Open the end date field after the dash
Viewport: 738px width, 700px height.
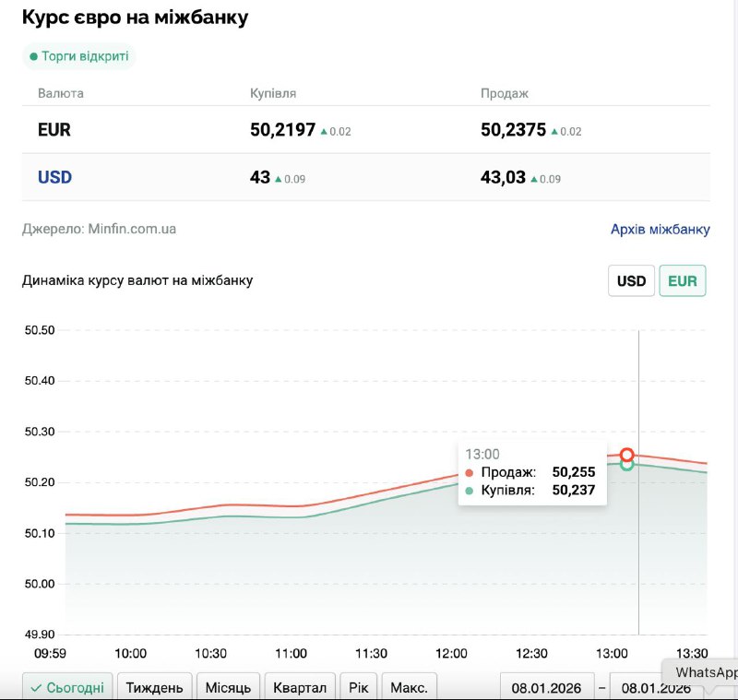click(656, 688)
